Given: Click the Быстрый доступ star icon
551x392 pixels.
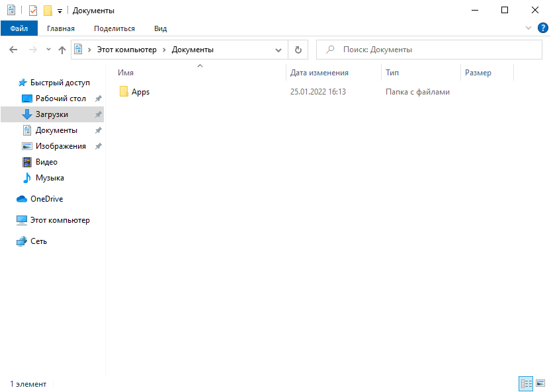Looking at the screenshot, I should [x=22, y=83].
